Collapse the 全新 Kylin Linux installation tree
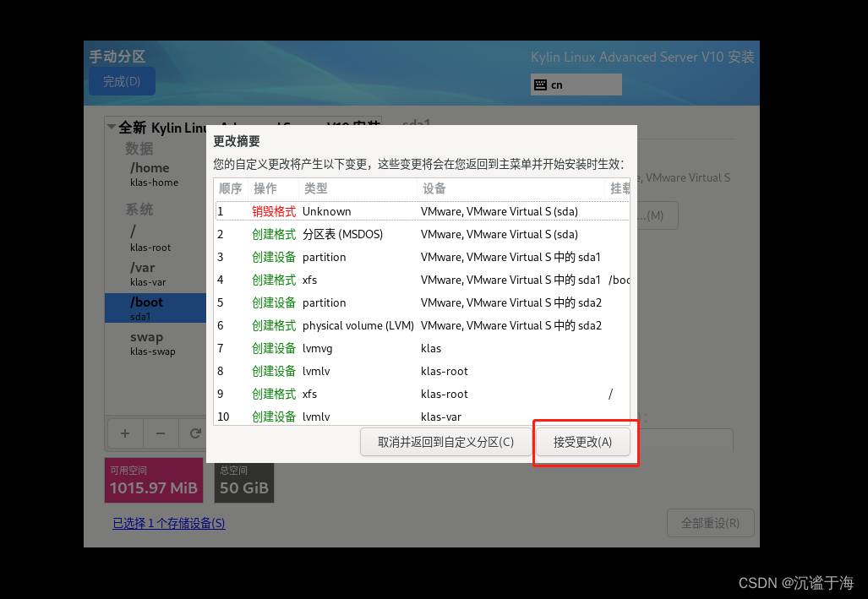The width and height of the screenshot is (868, 599). (111, 128)
